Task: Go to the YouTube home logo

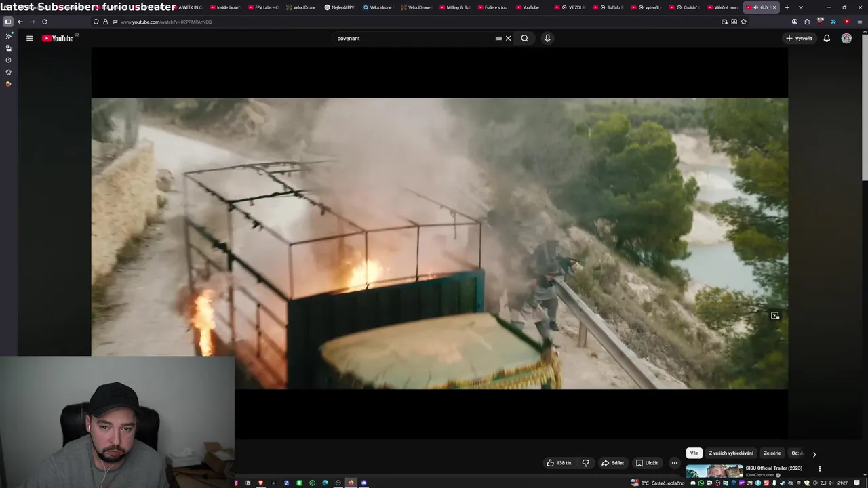Action: [58, 38]
